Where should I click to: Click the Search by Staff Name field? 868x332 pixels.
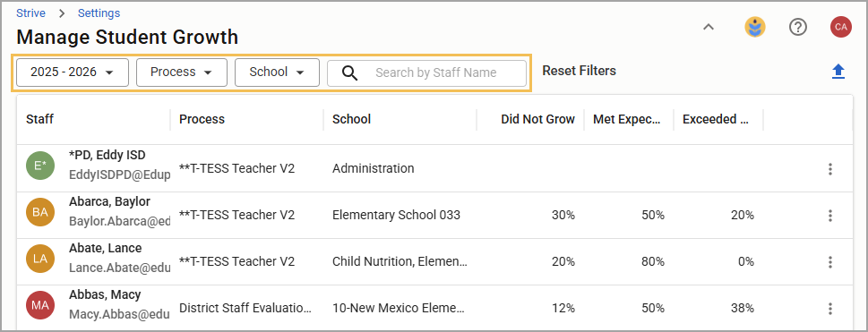[426, 73]
